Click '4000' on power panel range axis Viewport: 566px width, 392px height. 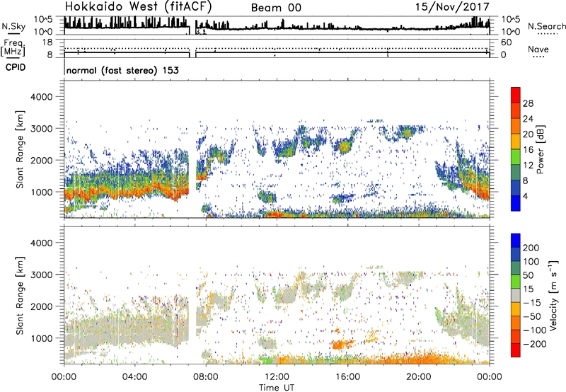click(41, 97)
